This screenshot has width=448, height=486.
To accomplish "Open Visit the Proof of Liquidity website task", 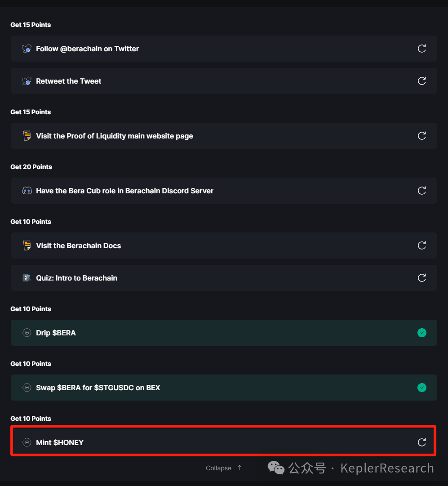I will coord(115,136).
